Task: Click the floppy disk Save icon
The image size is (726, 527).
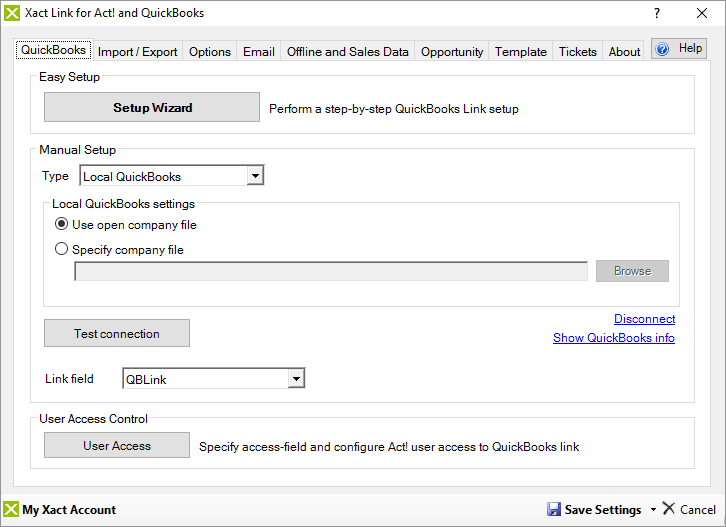Action: 554,509
